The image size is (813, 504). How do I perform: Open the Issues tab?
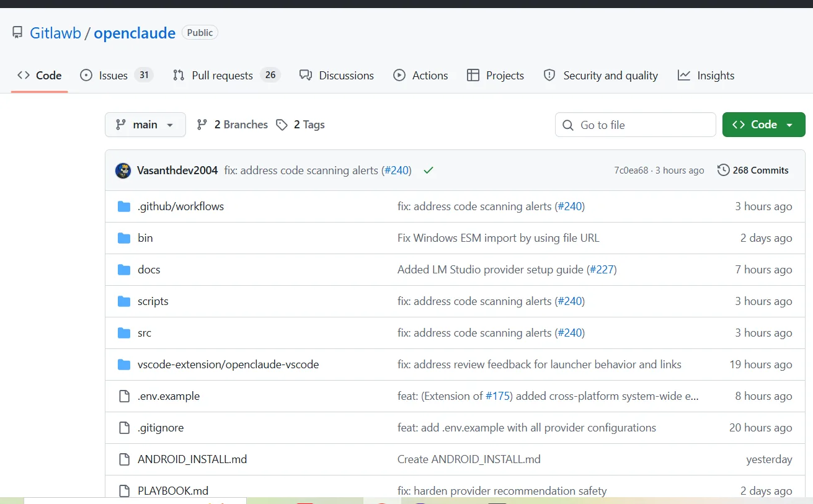pyautogui.click(x=116, y=76)
